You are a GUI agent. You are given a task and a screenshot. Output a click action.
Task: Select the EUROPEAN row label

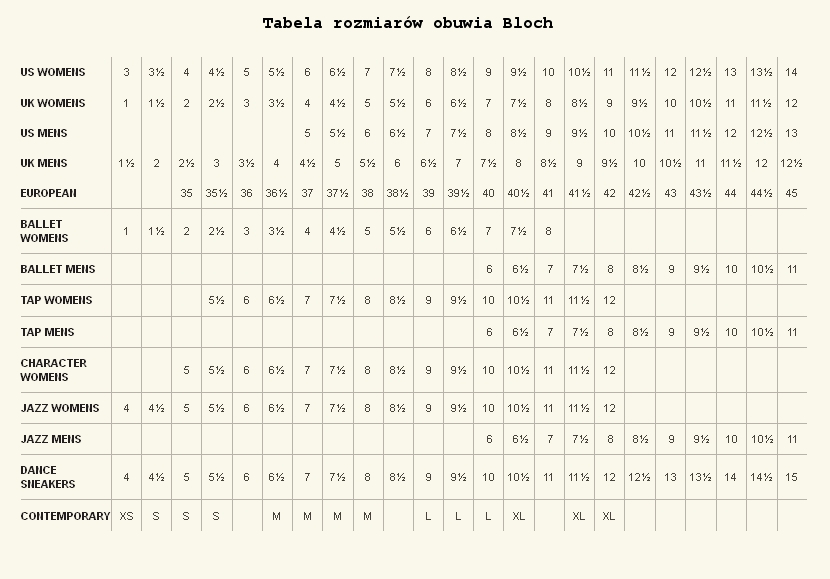pos(48,193)
